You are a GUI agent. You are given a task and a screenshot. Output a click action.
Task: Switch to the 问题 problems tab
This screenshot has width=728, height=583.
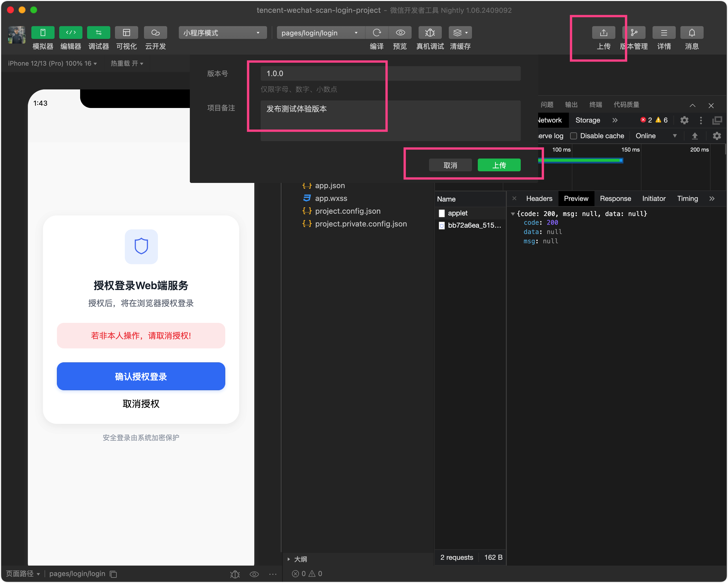(x=547, y=105)
